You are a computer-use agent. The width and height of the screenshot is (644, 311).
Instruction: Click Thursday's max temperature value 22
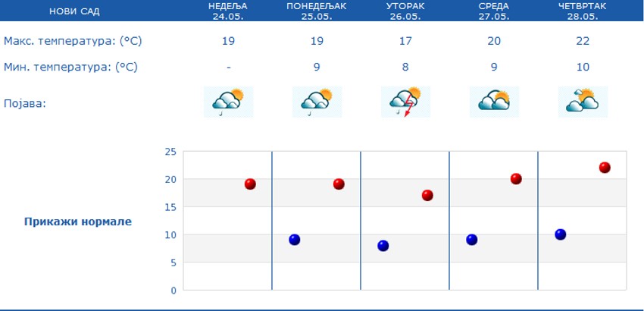coord(583,41)
